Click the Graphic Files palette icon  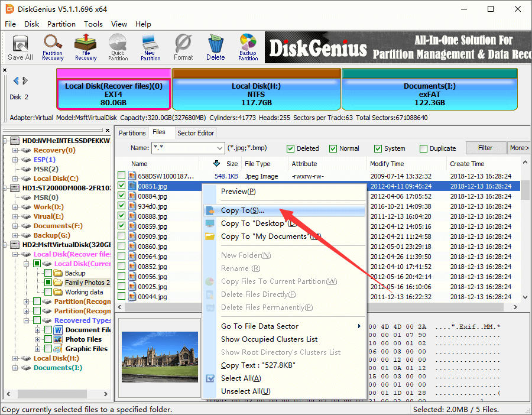pyautogui.click(x=58, y=349)
